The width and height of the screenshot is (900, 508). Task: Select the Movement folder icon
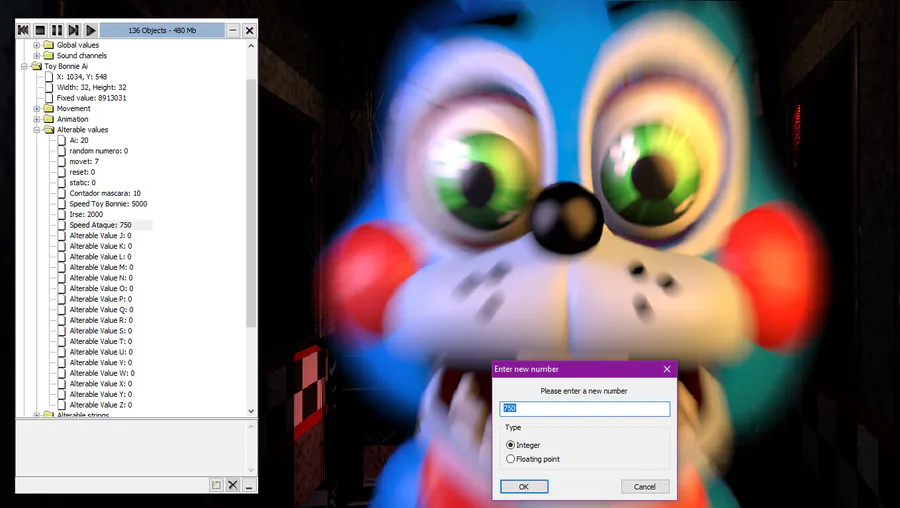49,108
